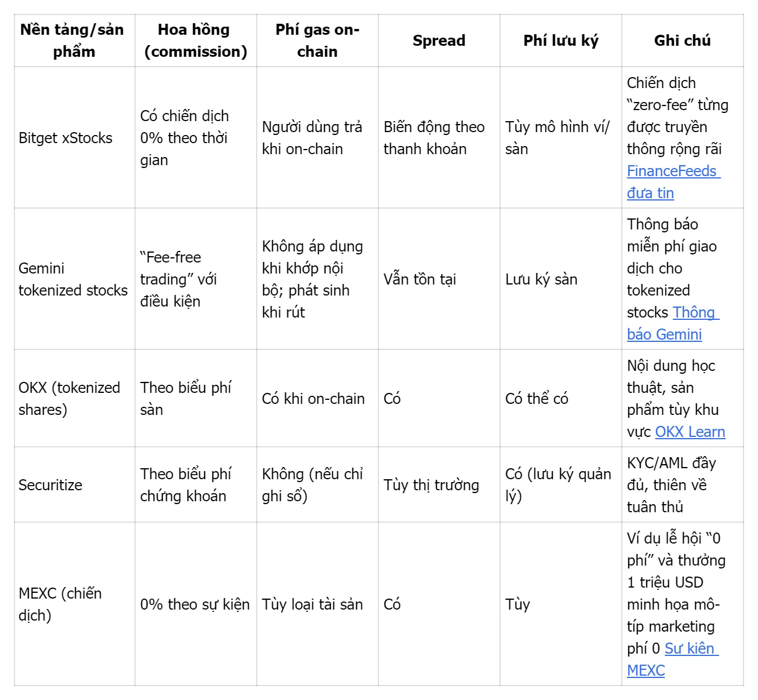Click the Spread column header
Image resolution: width=758 pixels, height=700 pixels.
point(439,41)
